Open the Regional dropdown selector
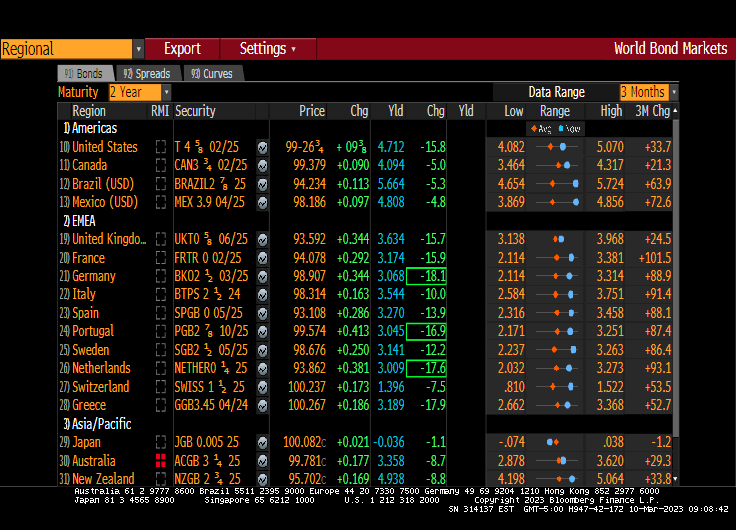Screen dimensions: 736x530 point(73,49)
